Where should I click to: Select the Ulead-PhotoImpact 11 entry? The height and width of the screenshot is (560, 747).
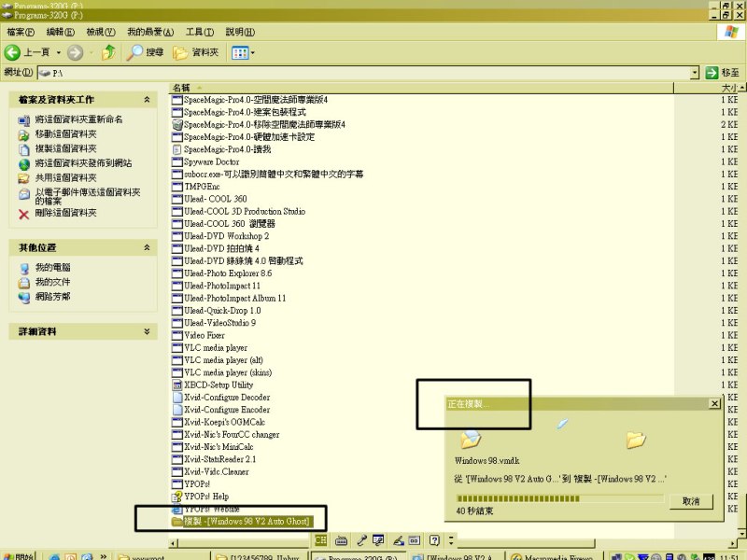click(222, 286)
